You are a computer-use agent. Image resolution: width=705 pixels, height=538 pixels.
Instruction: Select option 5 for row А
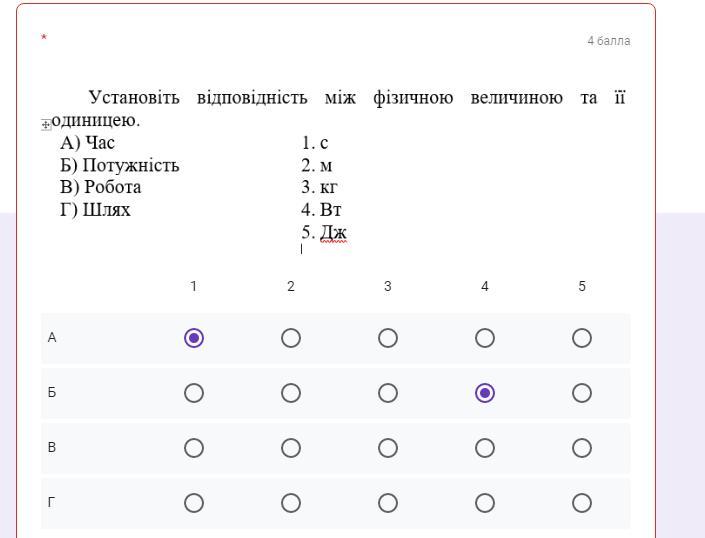tap(582, 338)
